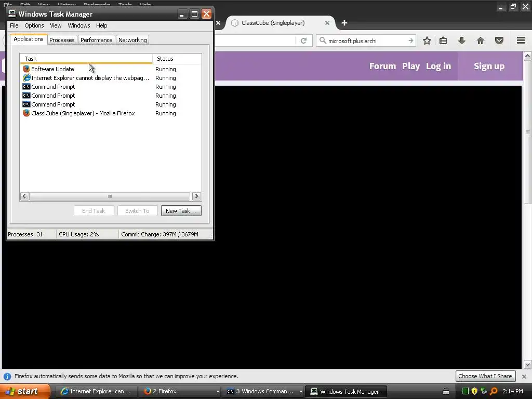This screenshot has width=532, height=399.
Task: Click the End Task button
Action: (x=94, y=211)
